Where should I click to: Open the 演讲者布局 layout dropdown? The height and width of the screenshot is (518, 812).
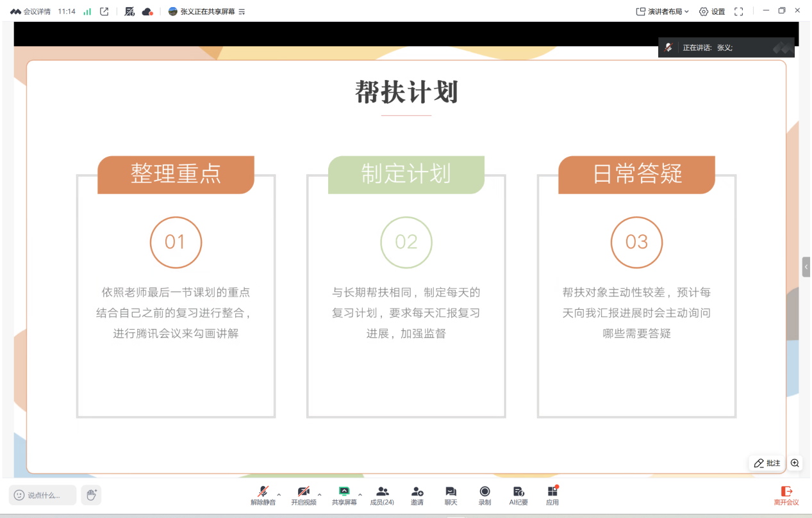click(662, 12)
